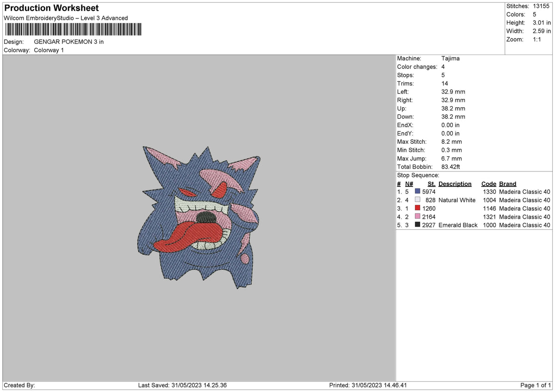555x392 pixels.
Task: Click the 'Colorway 1' value
Action: [x=49, y=50]
